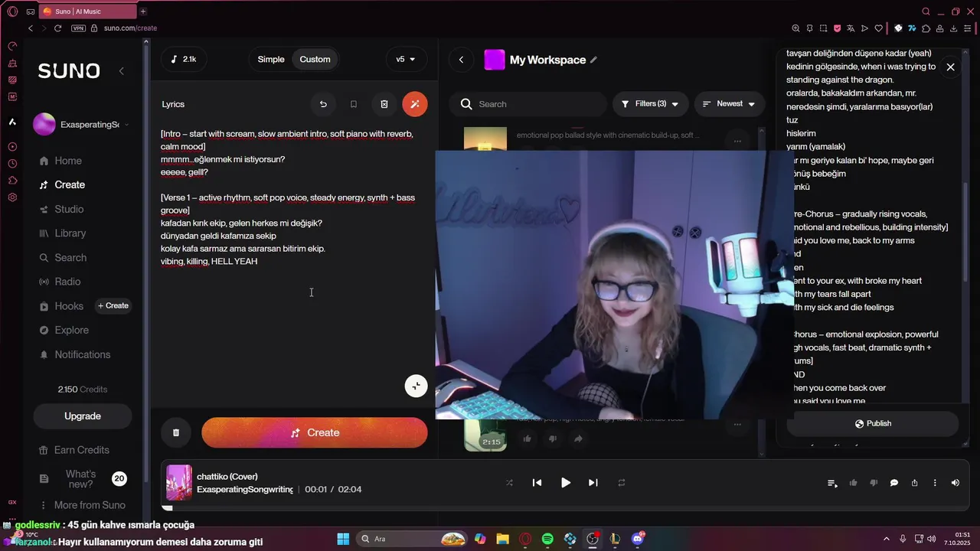Switch to Custom mode
This screenshot has height=551, width=980.
[315, 59]
